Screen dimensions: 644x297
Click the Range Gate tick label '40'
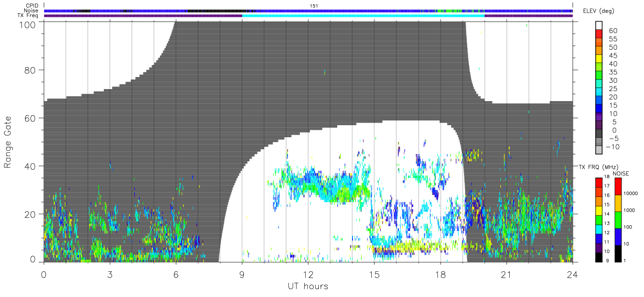coord(30,166)
